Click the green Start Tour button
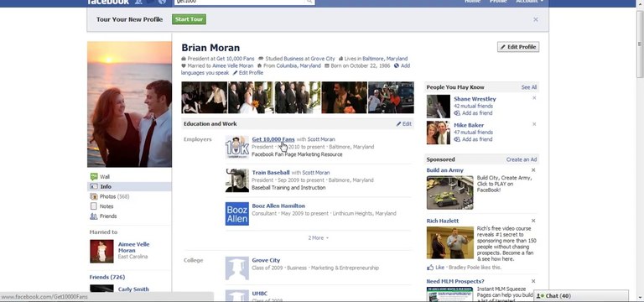Image resolution: width=644 pixels, height=302 pixels. 189,19
